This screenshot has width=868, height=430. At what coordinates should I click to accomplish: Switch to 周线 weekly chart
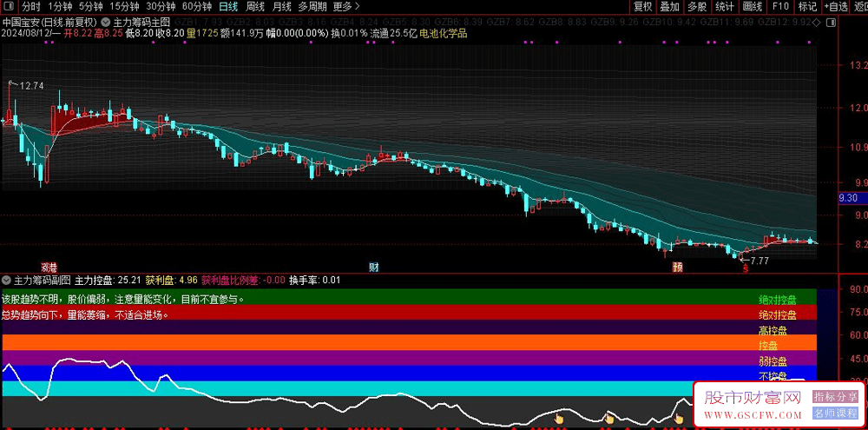(x=255, y=7)
